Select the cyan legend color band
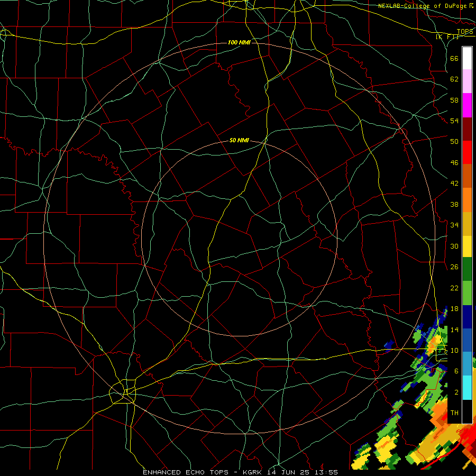The width and height of the screenshot is (476, 476). click(x=467, y=388)
